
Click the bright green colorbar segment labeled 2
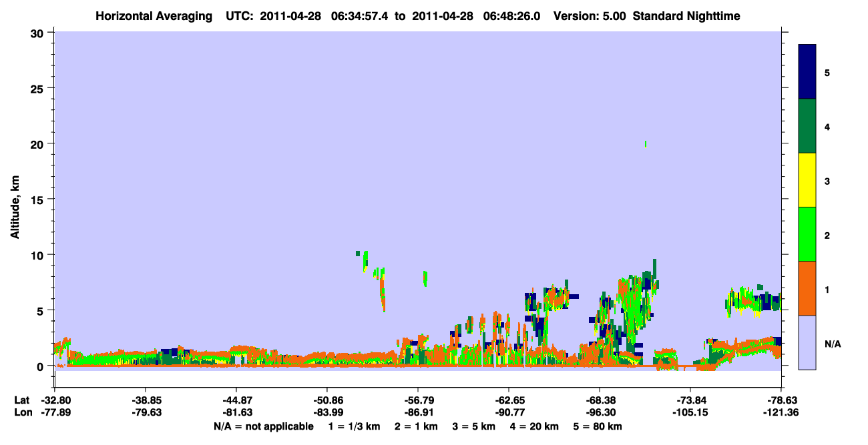(807, 234)
